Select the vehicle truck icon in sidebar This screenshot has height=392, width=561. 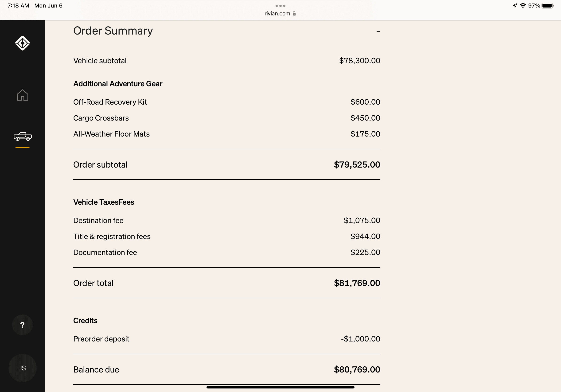click(23, 136)
